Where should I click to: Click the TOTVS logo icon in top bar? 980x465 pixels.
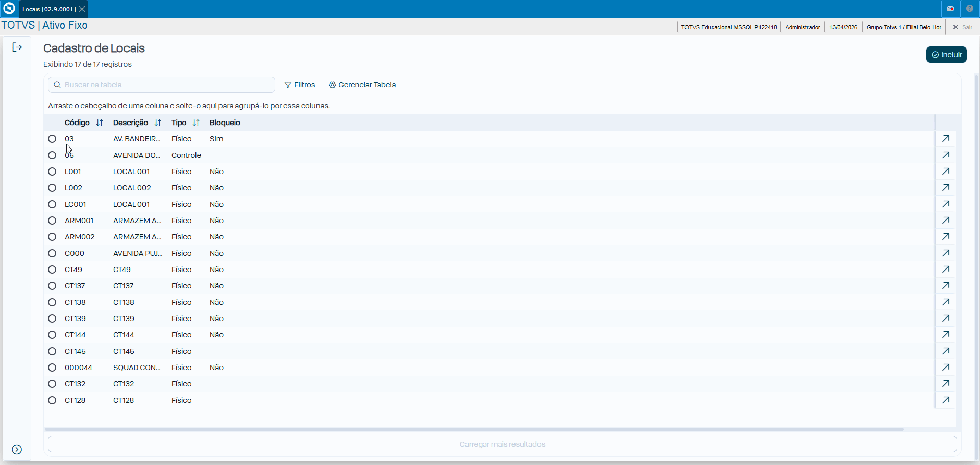(9, 9)
